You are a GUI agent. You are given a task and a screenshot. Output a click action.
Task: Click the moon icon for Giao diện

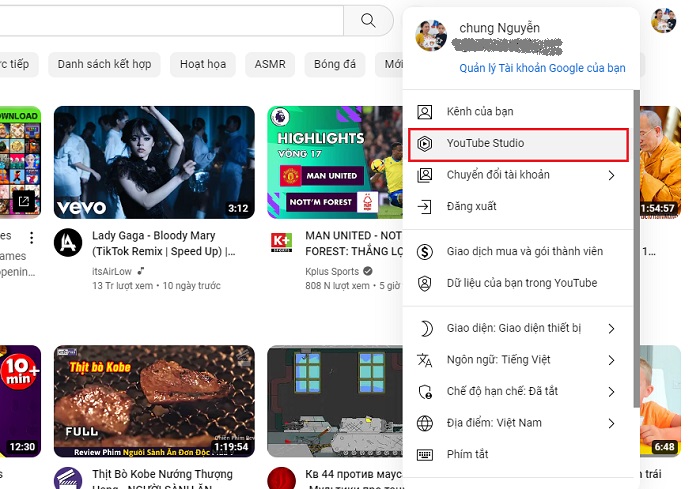(425, 329)
